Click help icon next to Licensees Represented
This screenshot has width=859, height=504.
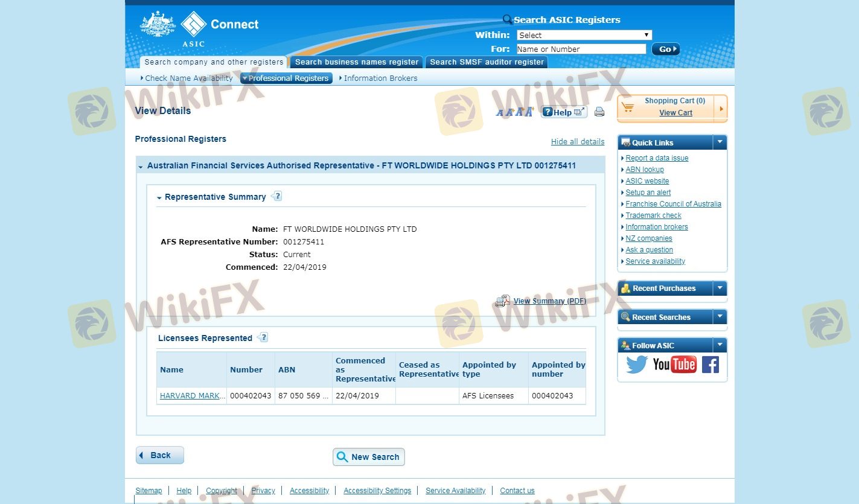(263, 337)
